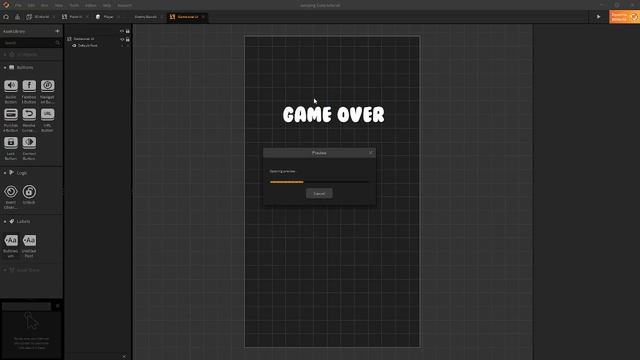Close the Player tab
640x360 pixels.
[119, 17]
